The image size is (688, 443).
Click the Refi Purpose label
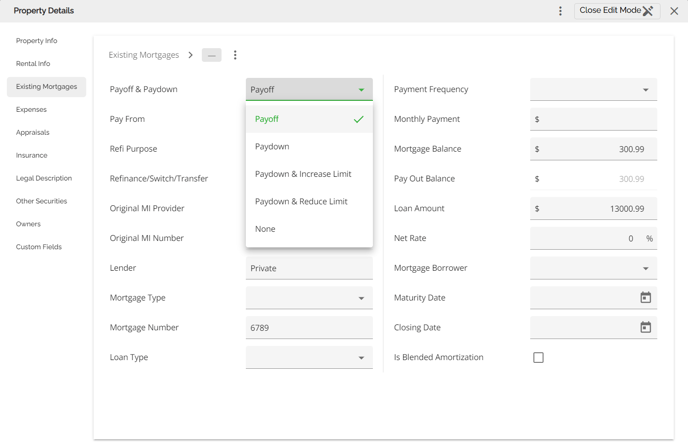(x=133, y=149)
